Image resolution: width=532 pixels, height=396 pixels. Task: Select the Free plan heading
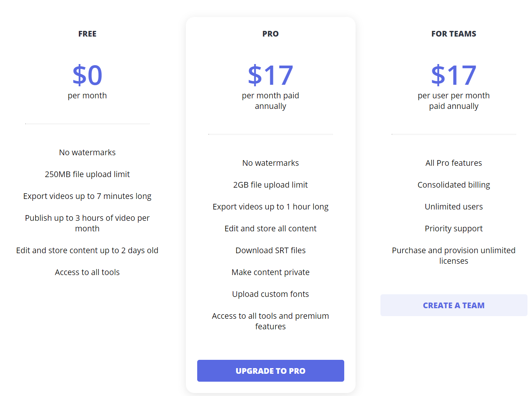pyautogui.click(x=87, y=34)
